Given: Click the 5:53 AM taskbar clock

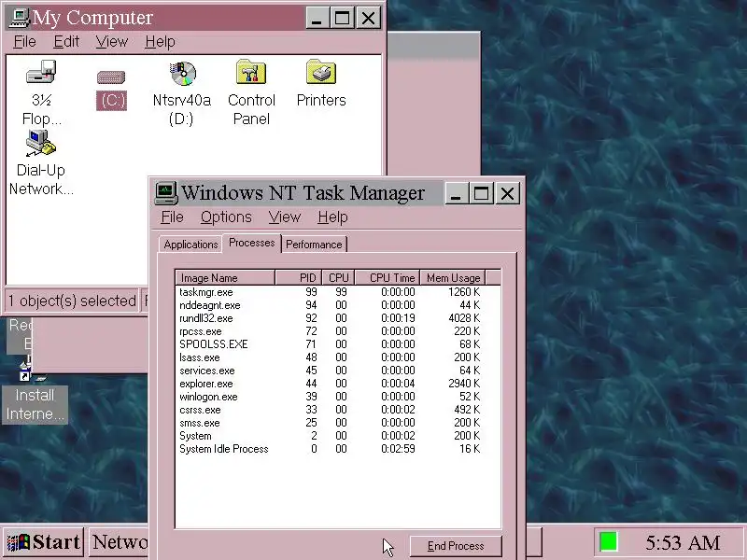Looking at the screenshot, I should click(x=683, y=543).
